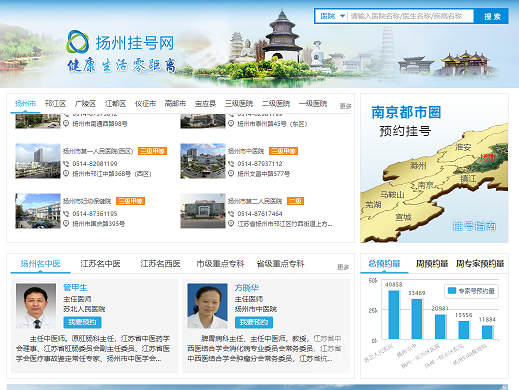Image resolution: width=519 pixels, height=390 pixels.
Task: Click phone icon beside 0514-87361105
Action: click(x=66, y=214)
